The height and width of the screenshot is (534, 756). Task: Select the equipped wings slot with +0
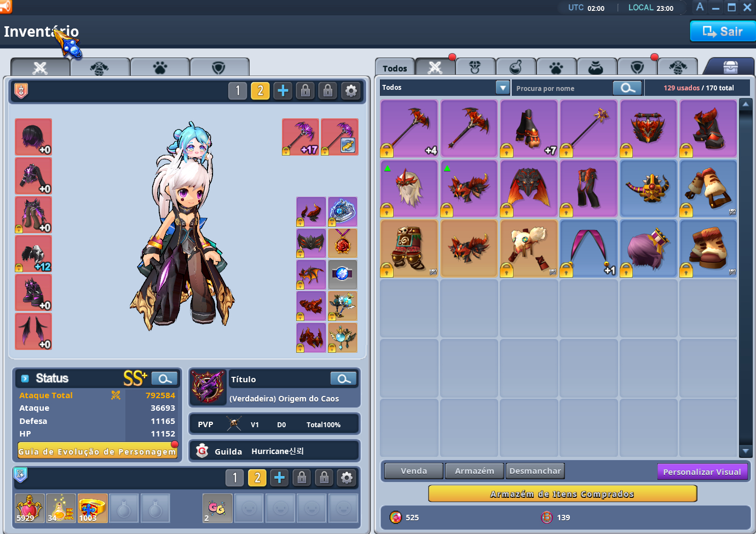(33, 331)
